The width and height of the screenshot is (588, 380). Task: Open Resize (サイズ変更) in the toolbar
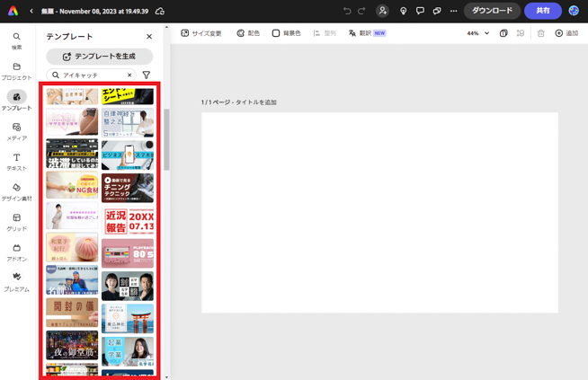(x=201, y=33)
